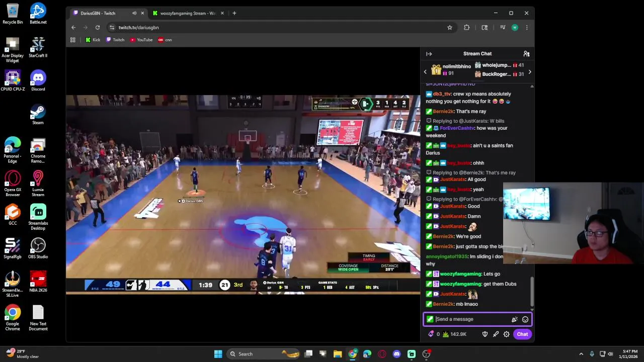Focus the Send a message field
The height and width of the screenshot is (362, 644).
pyautogui.click(x=477, y=319)
